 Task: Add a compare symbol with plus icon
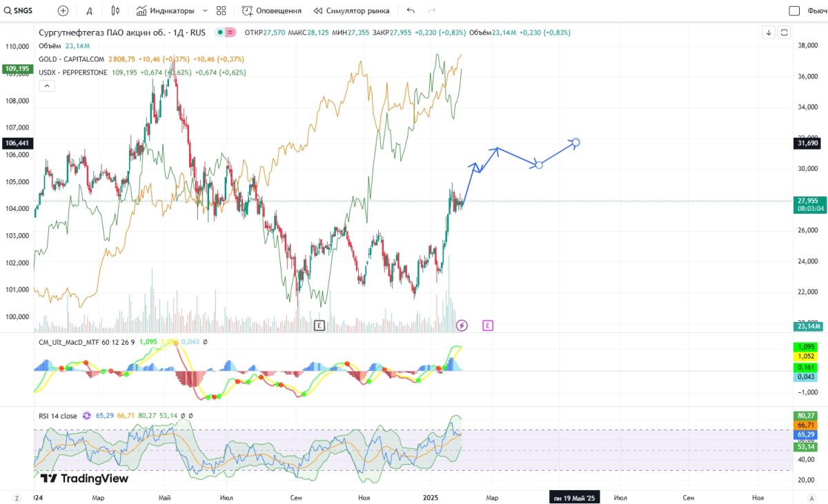pos(63,10)
